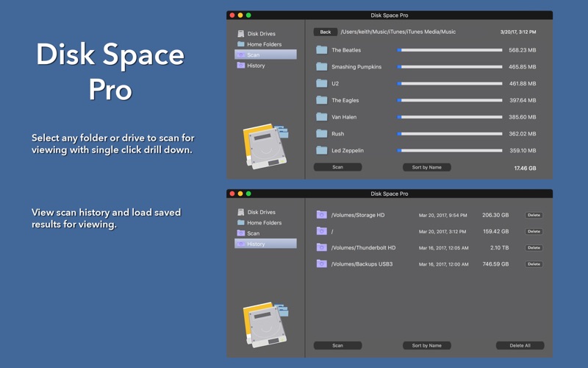Click the Mar 20, 2017, 9:54 PM date
This screenshot has height=368, width=588.
point(443,216)
